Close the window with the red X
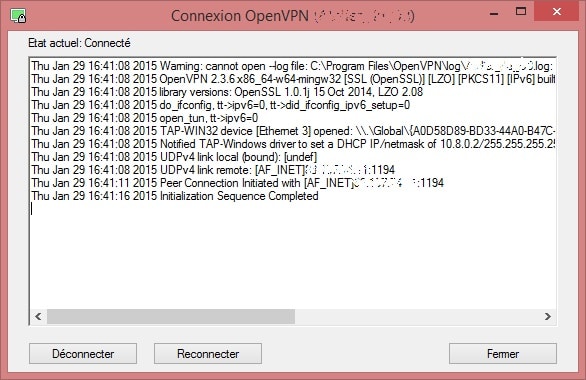The height and width of the screenshot is (380, 586). (557, 12)
